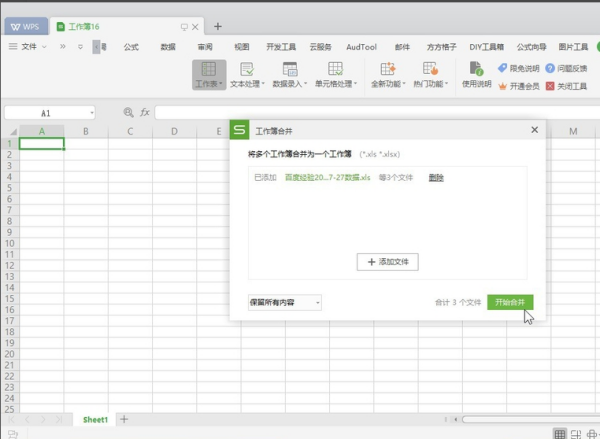Open the 单元格处理 tool
The width and height of the screenshot is (600, 439).
336,70
